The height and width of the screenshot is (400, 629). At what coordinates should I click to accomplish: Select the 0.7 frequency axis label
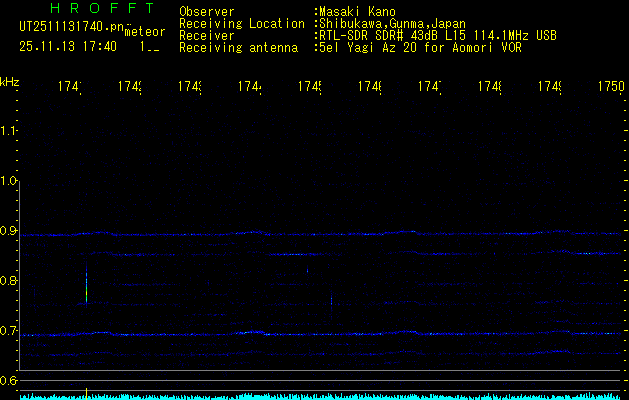(x=9, y=331)
